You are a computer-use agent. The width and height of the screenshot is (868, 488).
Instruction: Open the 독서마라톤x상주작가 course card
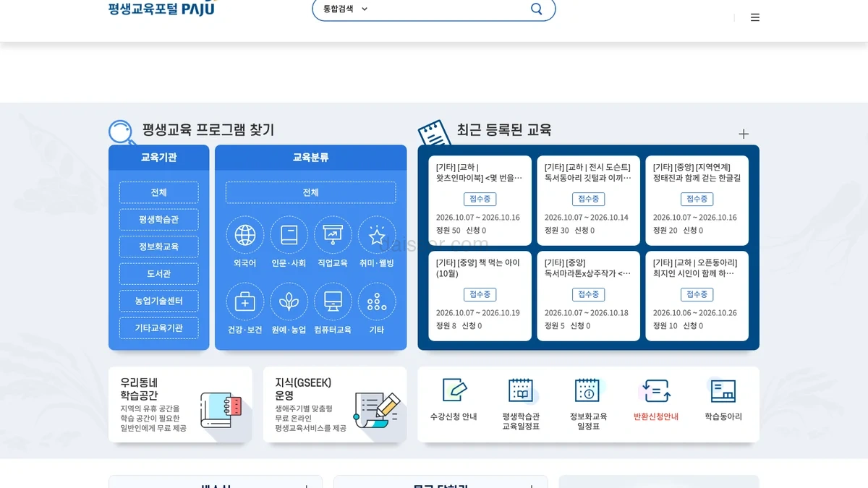click(x=589, y=296)
